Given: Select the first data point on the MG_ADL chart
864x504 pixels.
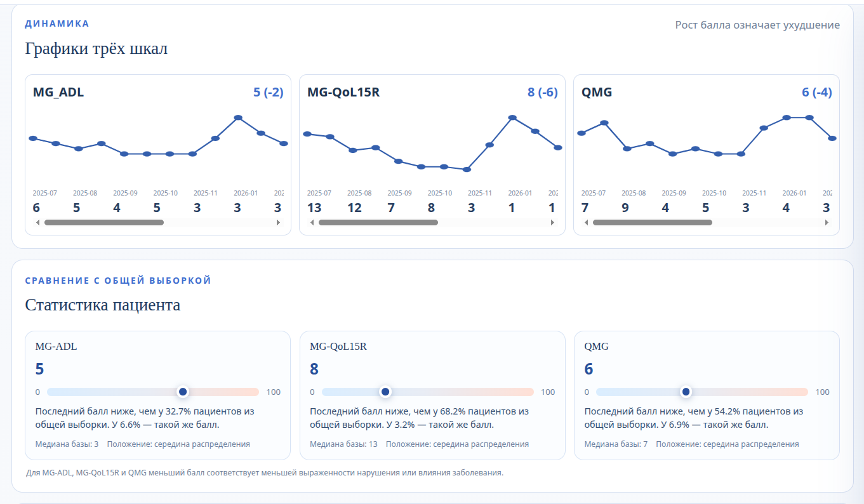Looking at the screenshot, I should 33,138.
